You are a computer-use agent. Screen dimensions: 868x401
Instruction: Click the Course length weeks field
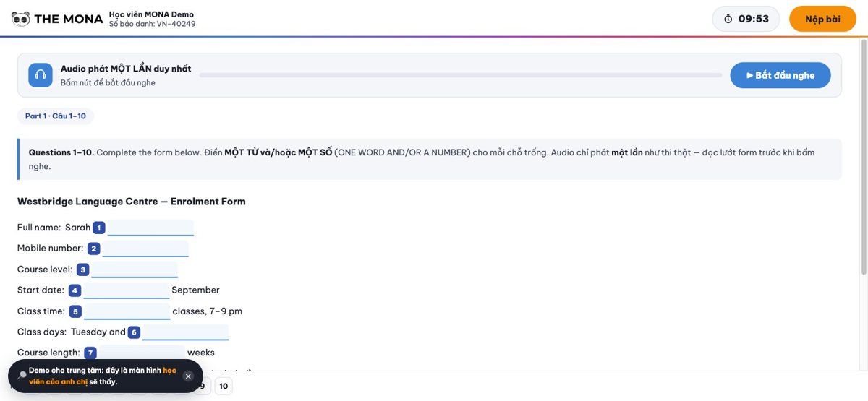click(x=142, y=353)
